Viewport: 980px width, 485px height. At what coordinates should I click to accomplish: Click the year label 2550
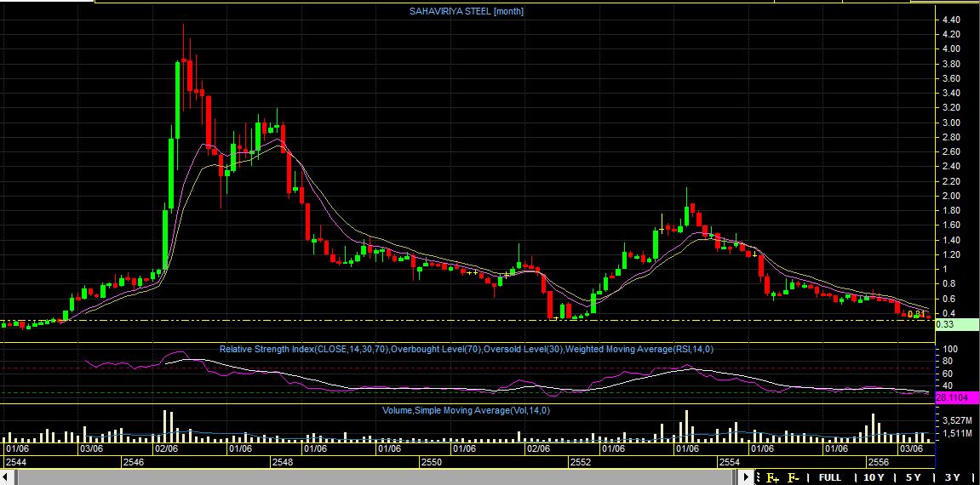tap(431, 463)
